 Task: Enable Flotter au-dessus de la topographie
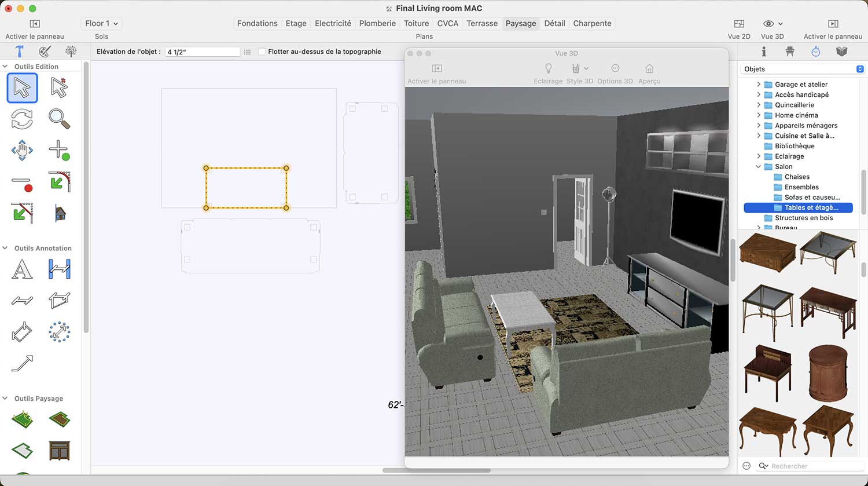pyautogui.click(x=262, y=52)
